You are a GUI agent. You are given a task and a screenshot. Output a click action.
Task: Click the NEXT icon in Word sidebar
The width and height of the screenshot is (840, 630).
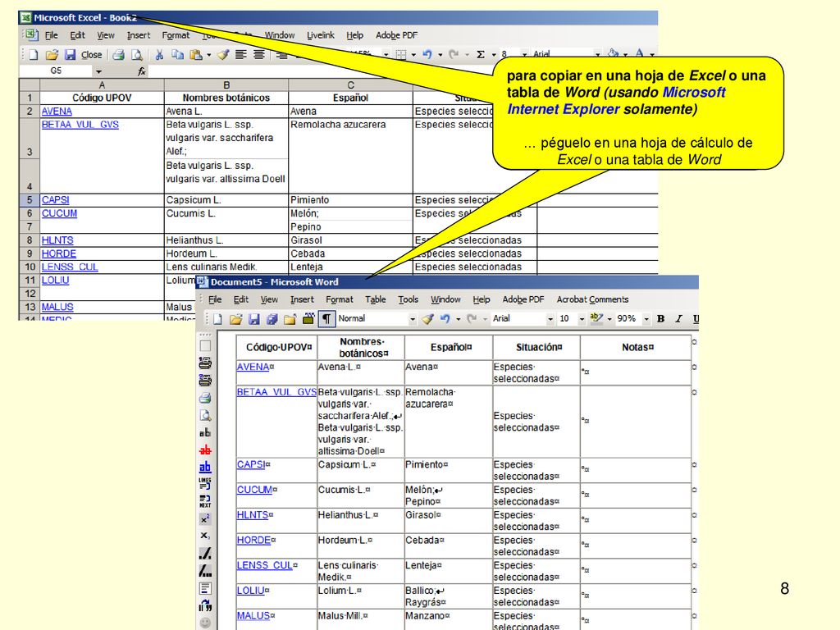205,501
